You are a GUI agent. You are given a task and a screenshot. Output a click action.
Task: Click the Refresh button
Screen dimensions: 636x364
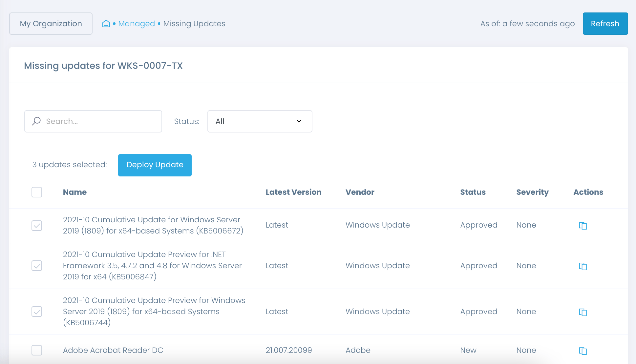coord(605,23)
